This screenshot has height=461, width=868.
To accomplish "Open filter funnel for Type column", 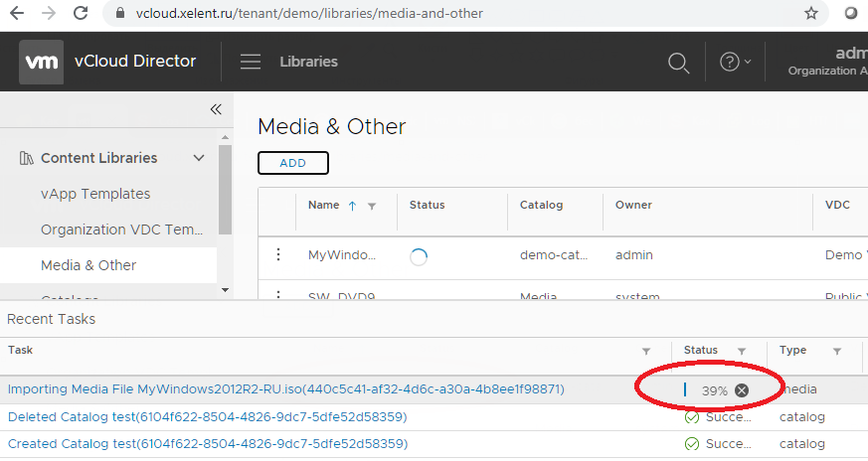I will 837,352.
